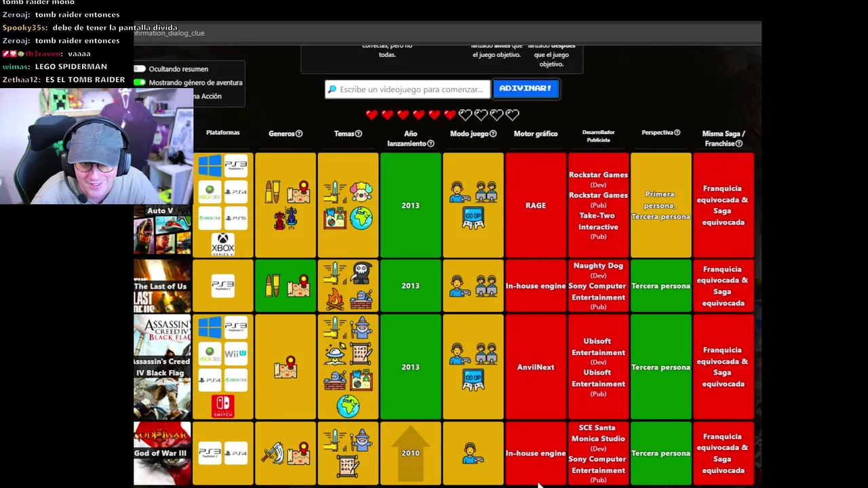Click the PS5 logo in GTA V platforms
This screenshot has width=868, height=488.
(235, 218)
